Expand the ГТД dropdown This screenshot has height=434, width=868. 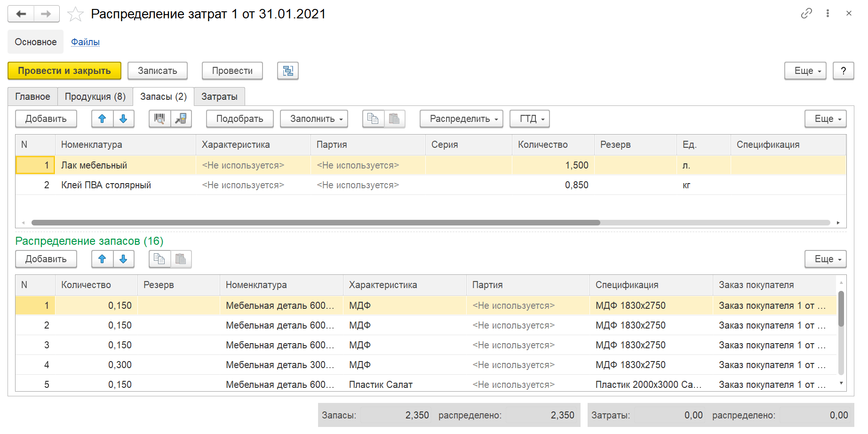point(529,119)
